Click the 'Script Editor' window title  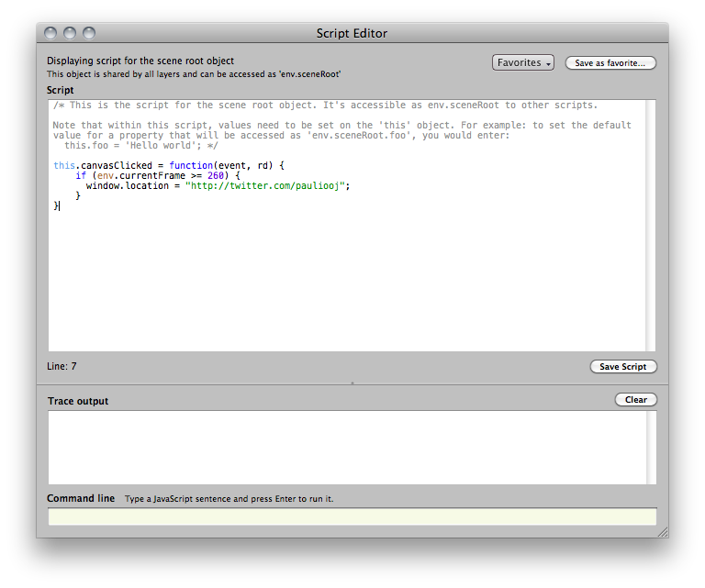352,33
